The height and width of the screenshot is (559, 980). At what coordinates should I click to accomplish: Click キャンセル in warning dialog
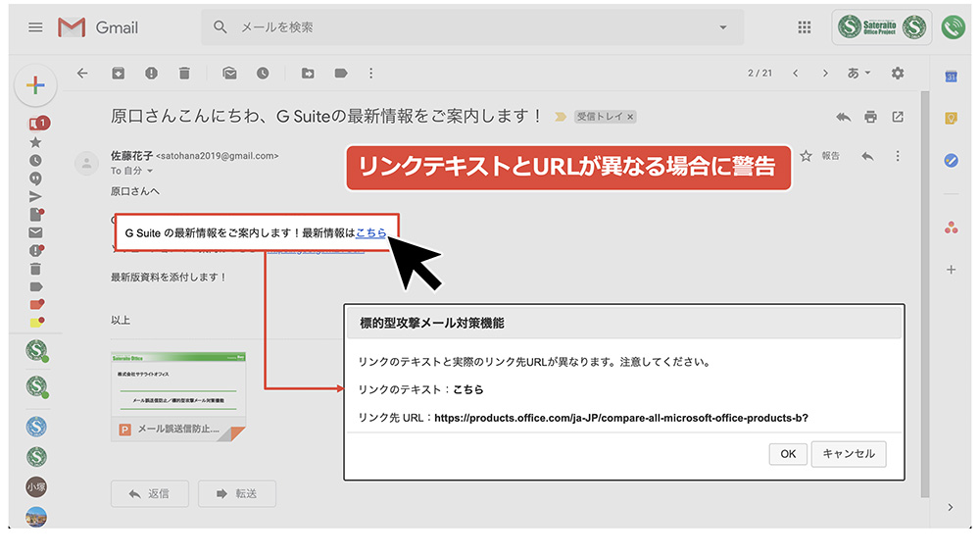(x=848, y=454)
